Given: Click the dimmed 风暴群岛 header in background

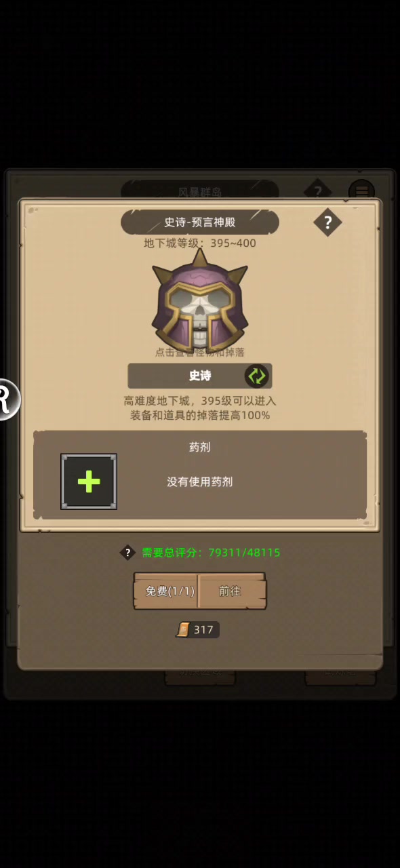Looking at the screenshot, I should pyautogui.click(x=200, y=191).
